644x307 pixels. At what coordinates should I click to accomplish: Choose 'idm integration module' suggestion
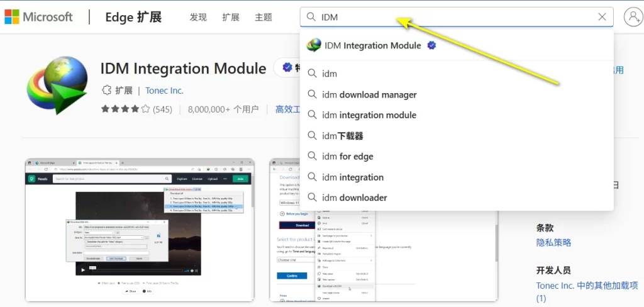pos(457,115)
